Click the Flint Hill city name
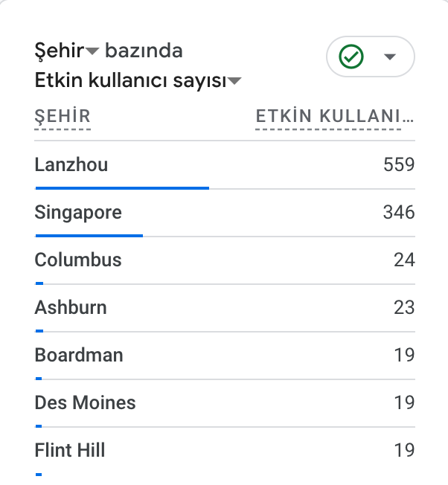Screen dimensions: 448x485 pyautogui.click(x=70, y=450)
